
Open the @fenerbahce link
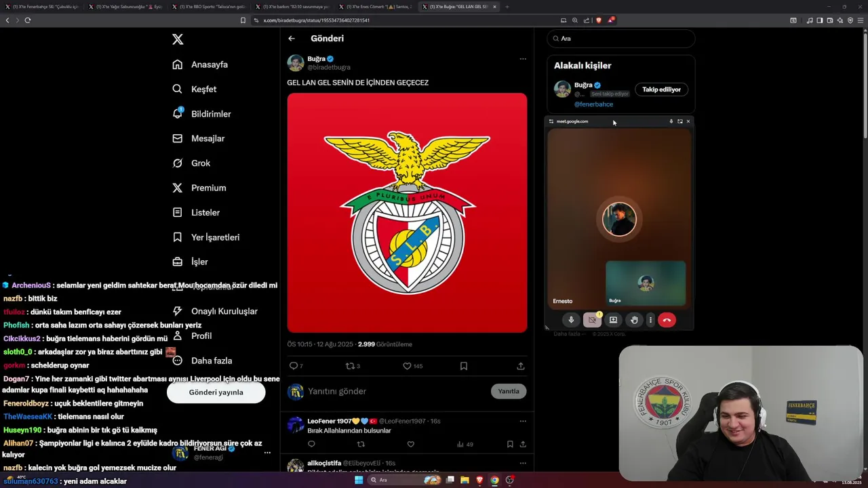593,104
